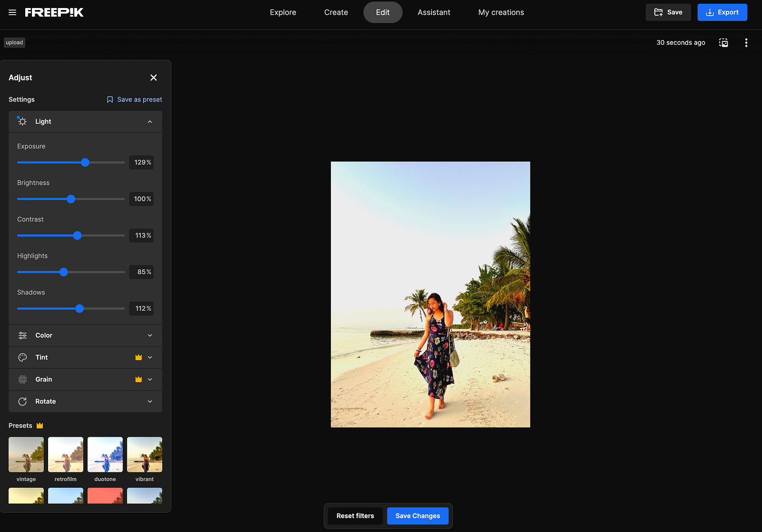This screenshot has width=762, height=532.
Task: Click the Grain premium crown icon
Action: (139, 380)
